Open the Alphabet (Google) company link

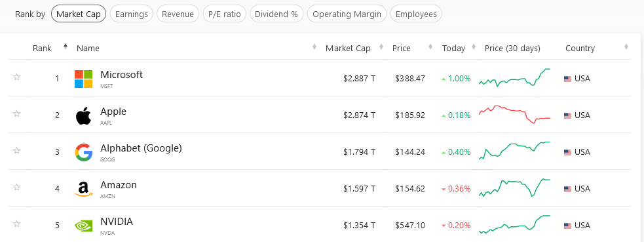coord(141,148)
